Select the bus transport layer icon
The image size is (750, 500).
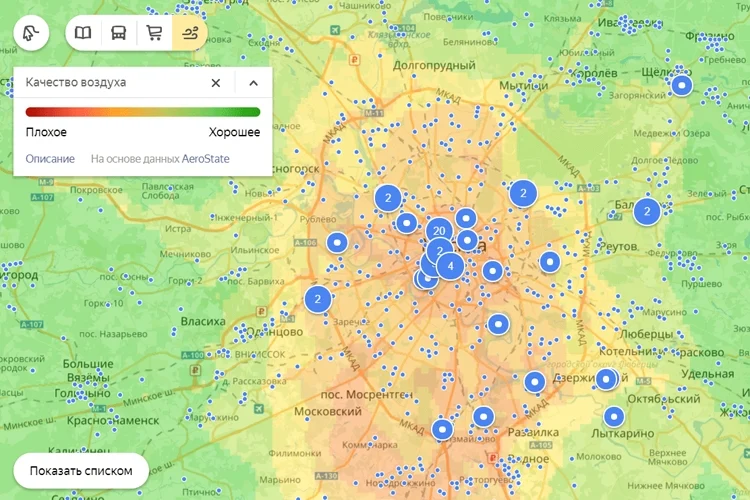coord(119,33)
